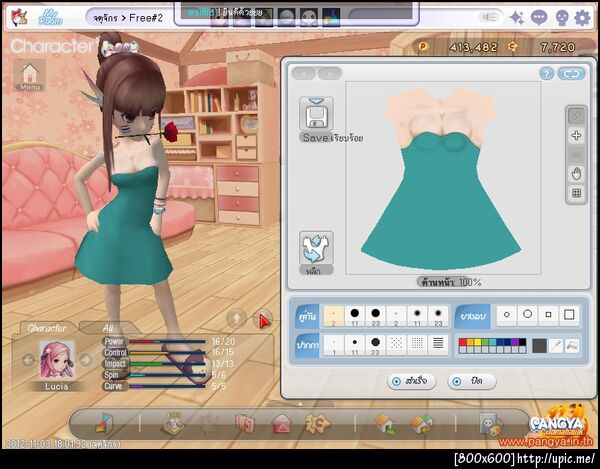Select the octagon pen size 23
Viewport: 600px width, 469px height.
pyautogui.click(x=375, y=345)
